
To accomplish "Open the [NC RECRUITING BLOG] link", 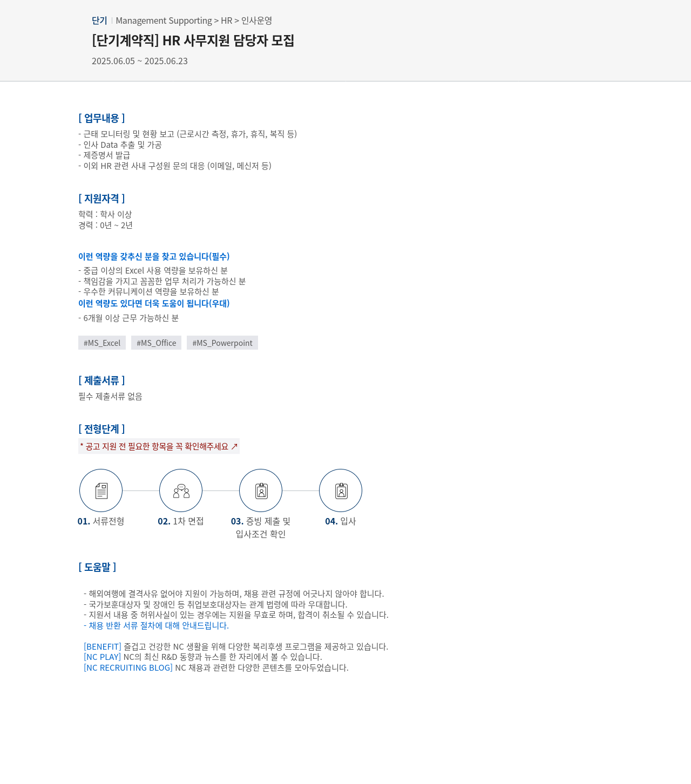I will [128, 667].
